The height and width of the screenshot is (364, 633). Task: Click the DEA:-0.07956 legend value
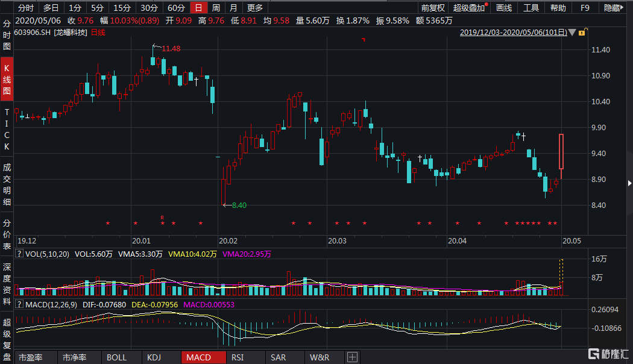pyautogui.click(x=154, y=304)
